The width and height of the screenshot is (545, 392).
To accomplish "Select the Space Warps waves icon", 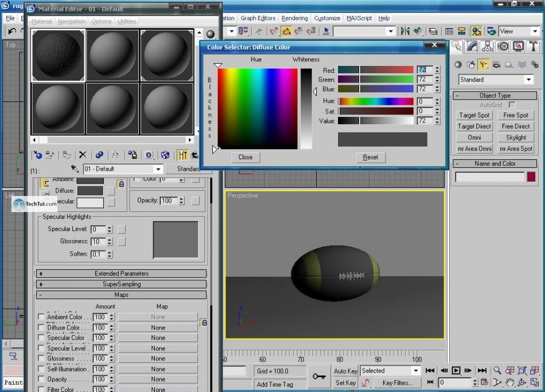I will point(521,65).
